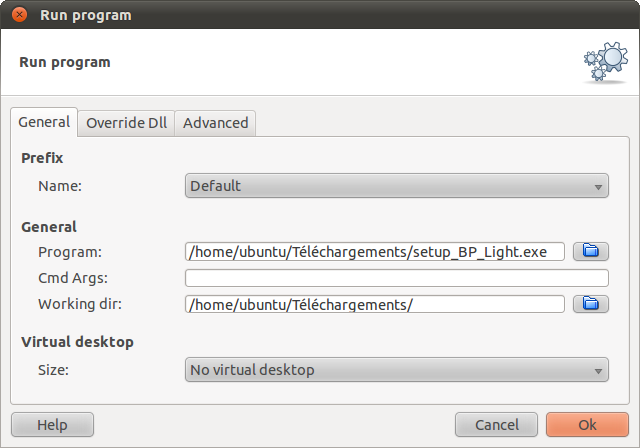Viewport: 640px width, 448px height.
Task: Select the Working dir text field
Action: pos(375,304)
